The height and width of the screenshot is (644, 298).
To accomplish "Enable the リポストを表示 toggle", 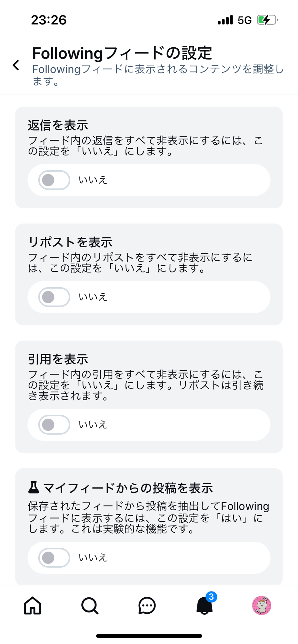I will click(x=54, y=297).
